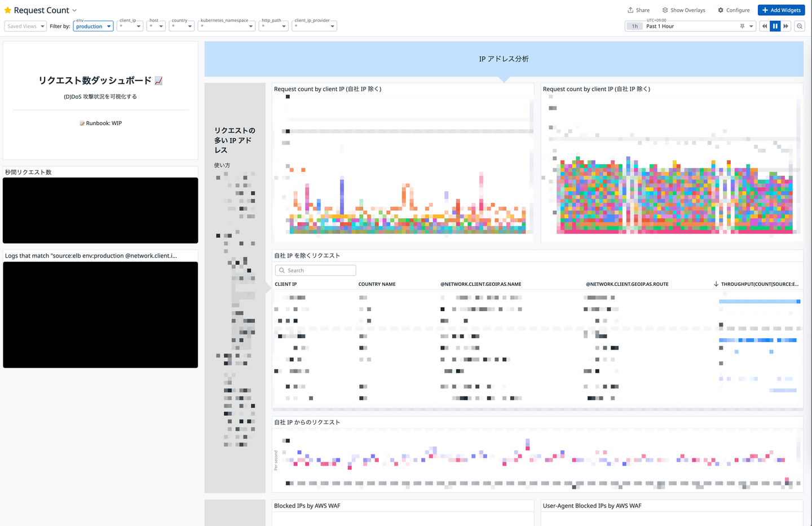Click the overlays layers icon
Screen dimensions: 812x526
coord(665,10)
